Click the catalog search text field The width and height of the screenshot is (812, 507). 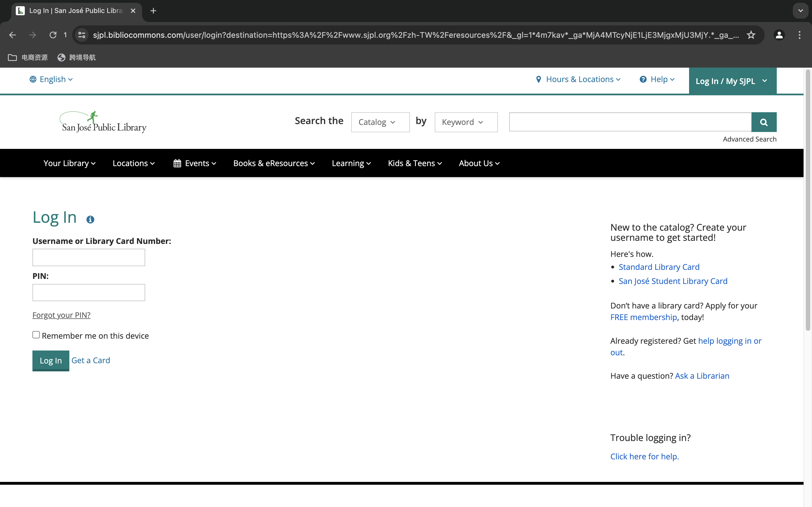coord(630,122)
